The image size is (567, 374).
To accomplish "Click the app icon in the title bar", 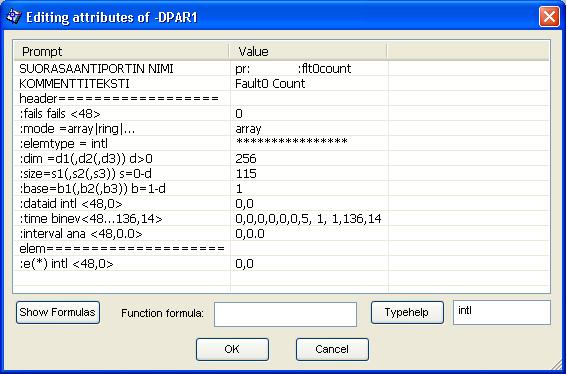I will [x=14, y=17].
